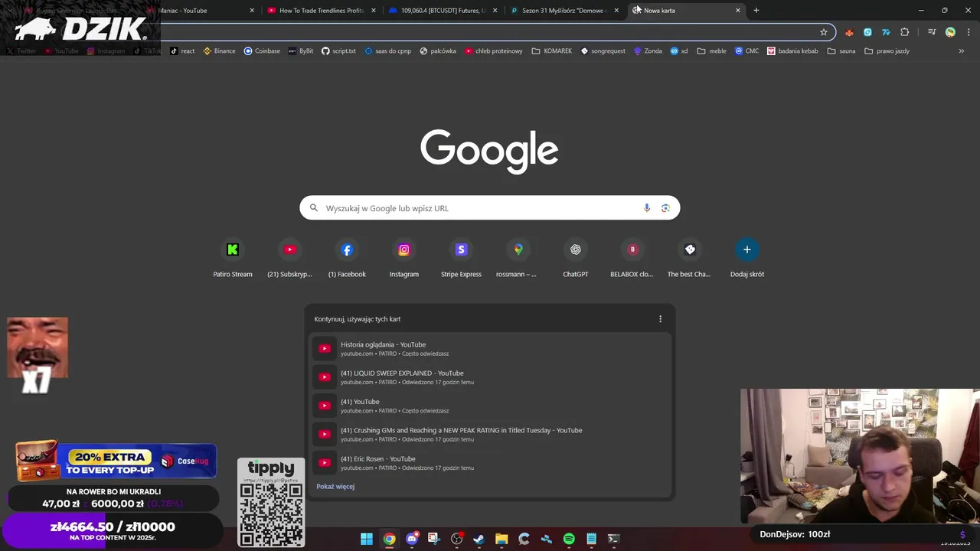Open the Subskrypcje YouTube shortcut
This screenshot has width=980, height=551.
289,259
